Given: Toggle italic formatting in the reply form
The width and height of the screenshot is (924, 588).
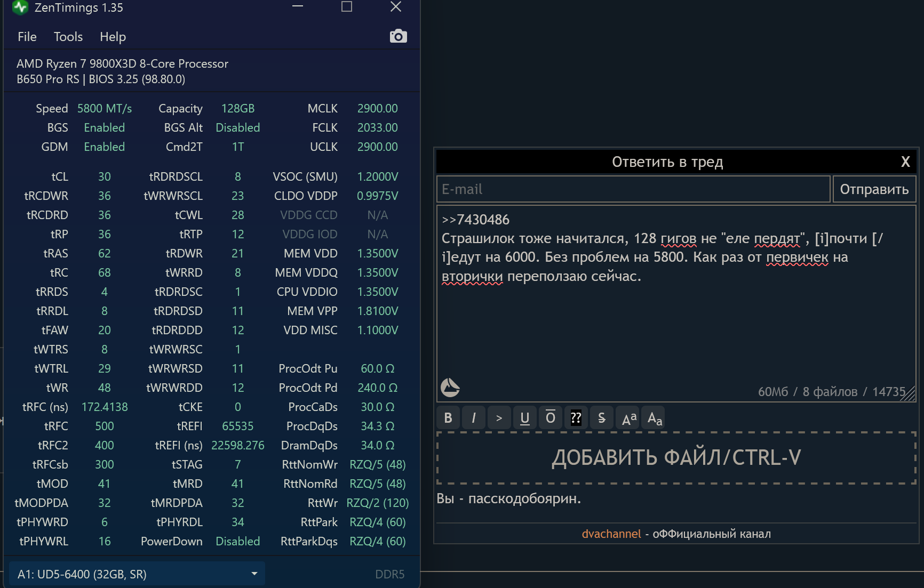Looking at the screenshot, I should click(x=474, y=418).
